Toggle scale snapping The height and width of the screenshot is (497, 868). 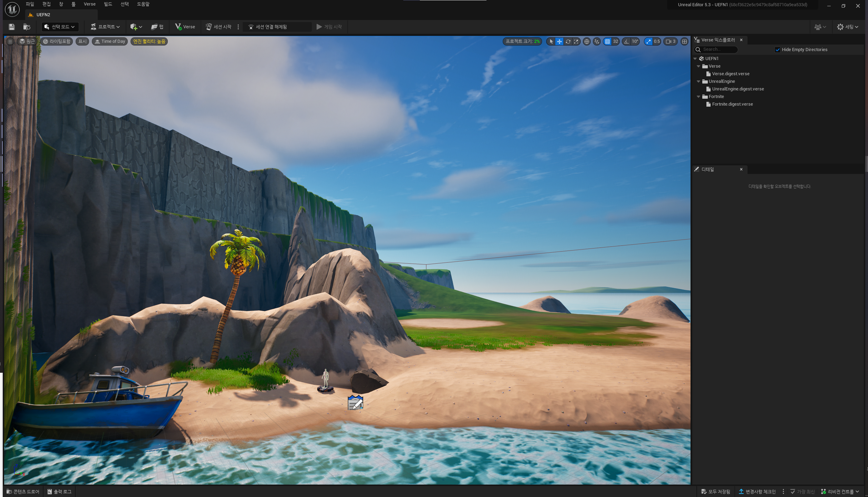648,41
